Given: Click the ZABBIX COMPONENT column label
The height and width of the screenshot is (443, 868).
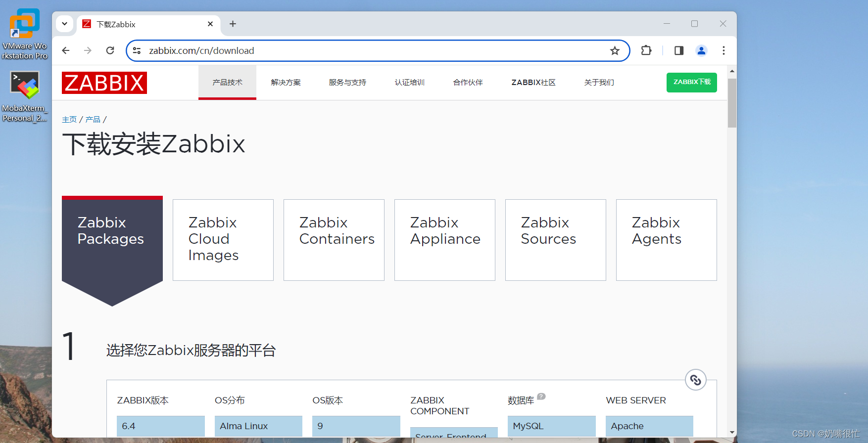Looking at the screenshot, I should pos(440,406).
